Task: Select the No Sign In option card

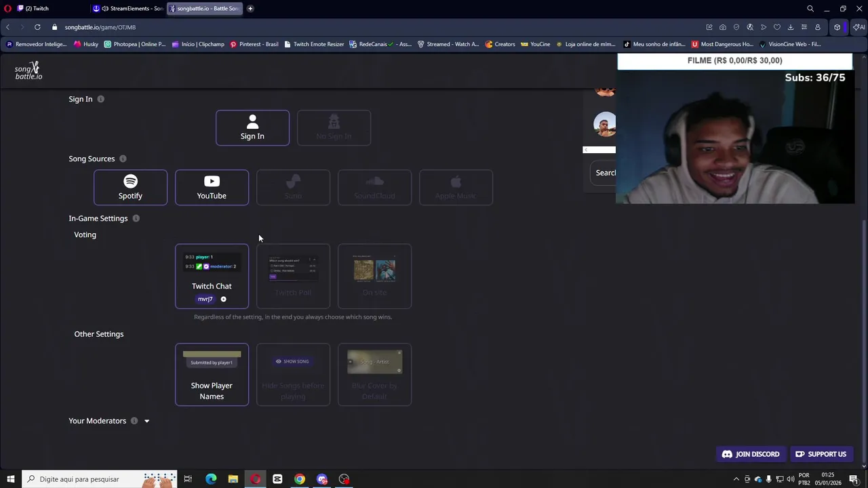Action: click(334, 127)
